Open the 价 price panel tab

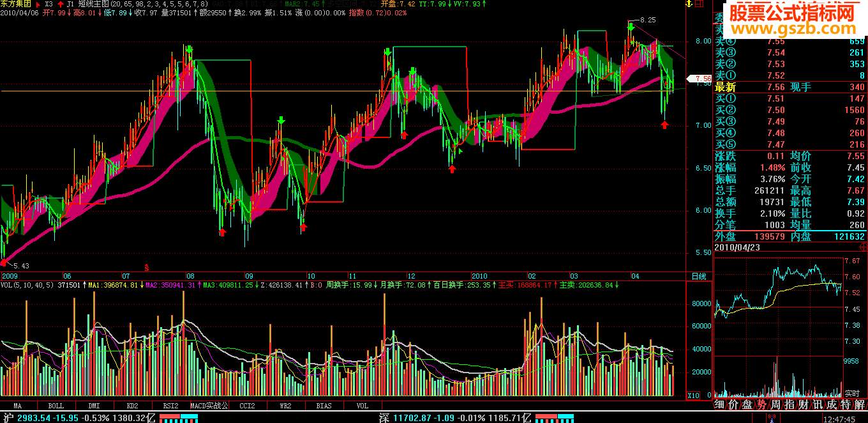733,404
